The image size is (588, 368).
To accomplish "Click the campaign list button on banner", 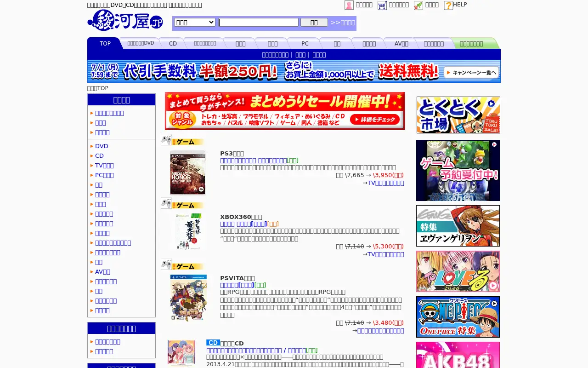I will point(471,73).
